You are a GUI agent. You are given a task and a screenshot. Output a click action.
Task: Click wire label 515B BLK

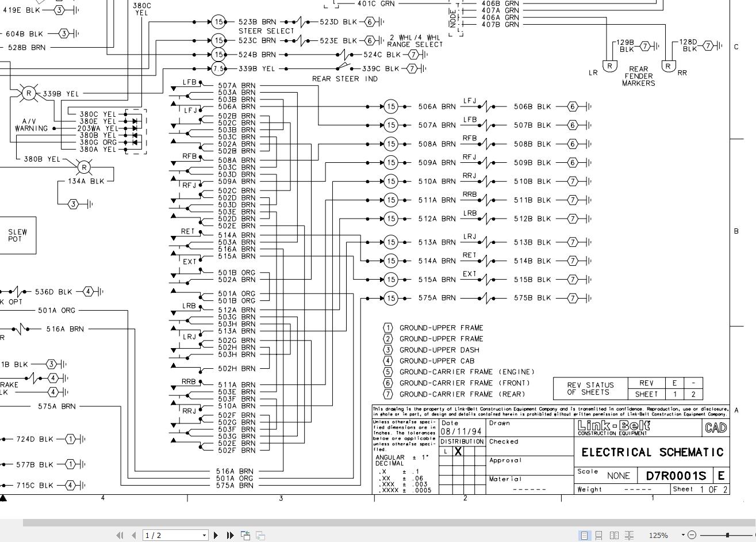tap(532, 280)
